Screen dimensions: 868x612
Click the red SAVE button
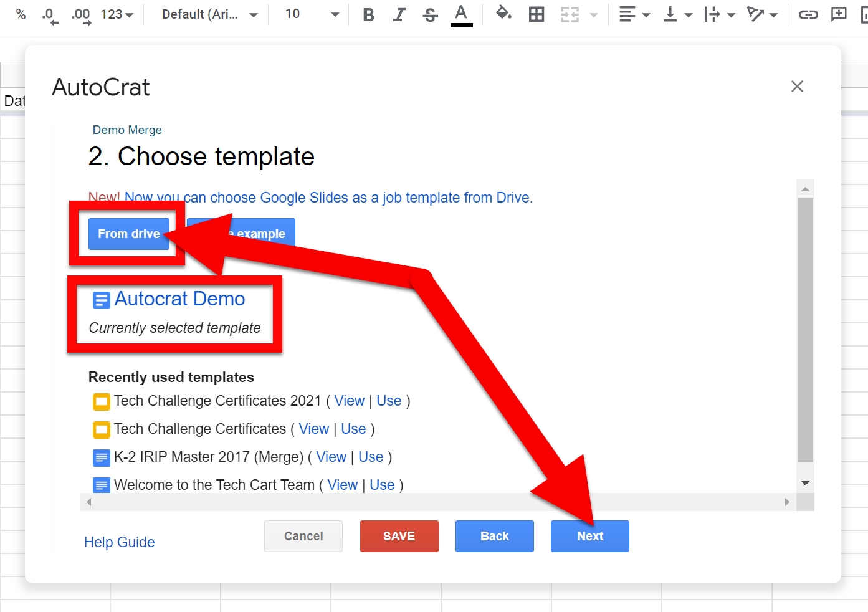point(399,536)
